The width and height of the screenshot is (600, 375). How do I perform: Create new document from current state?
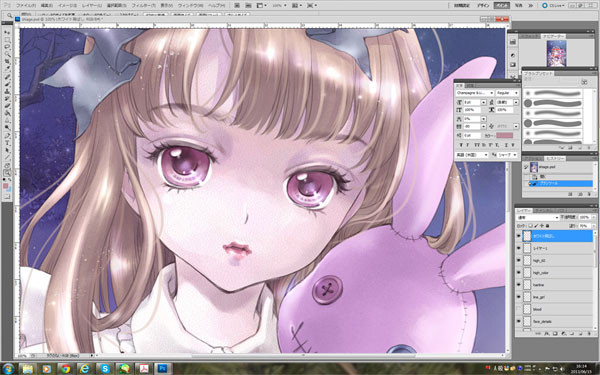coord(570,194)
